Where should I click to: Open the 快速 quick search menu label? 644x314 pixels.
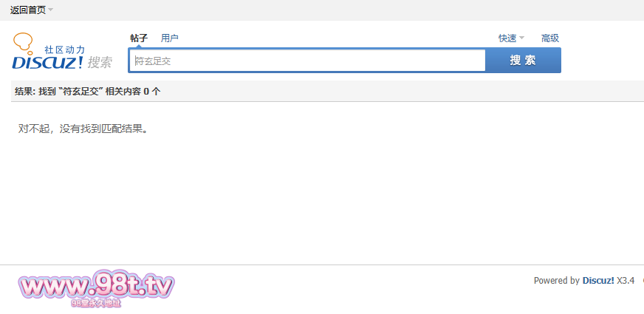(507, 38)
